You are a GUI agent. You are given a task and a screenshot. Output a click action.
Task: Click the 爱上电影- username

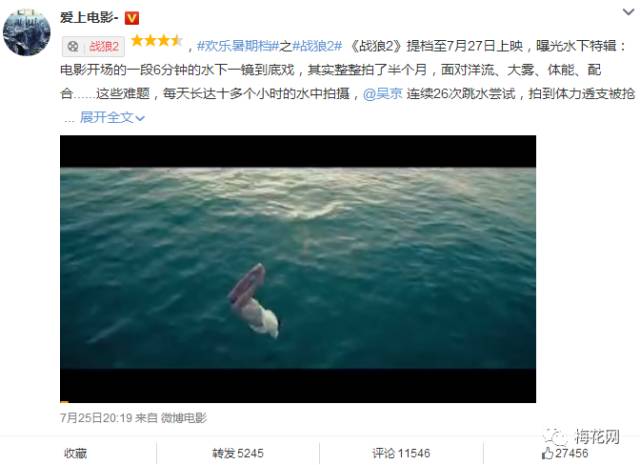89,18
